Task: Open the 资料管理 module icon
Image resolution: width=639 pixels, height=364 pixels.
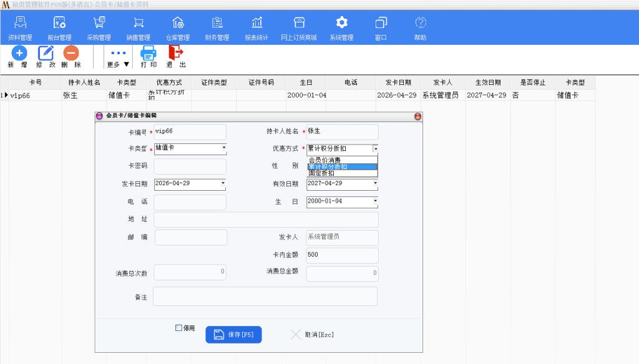Action: [20, 23]
